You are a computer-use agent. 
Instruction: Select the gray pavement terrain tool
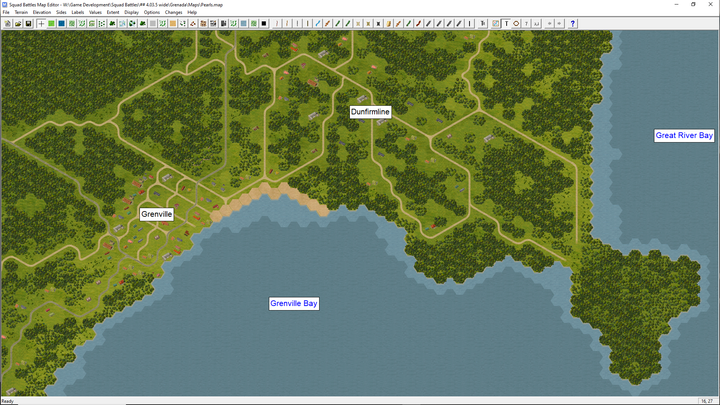(x=153, y=23)
